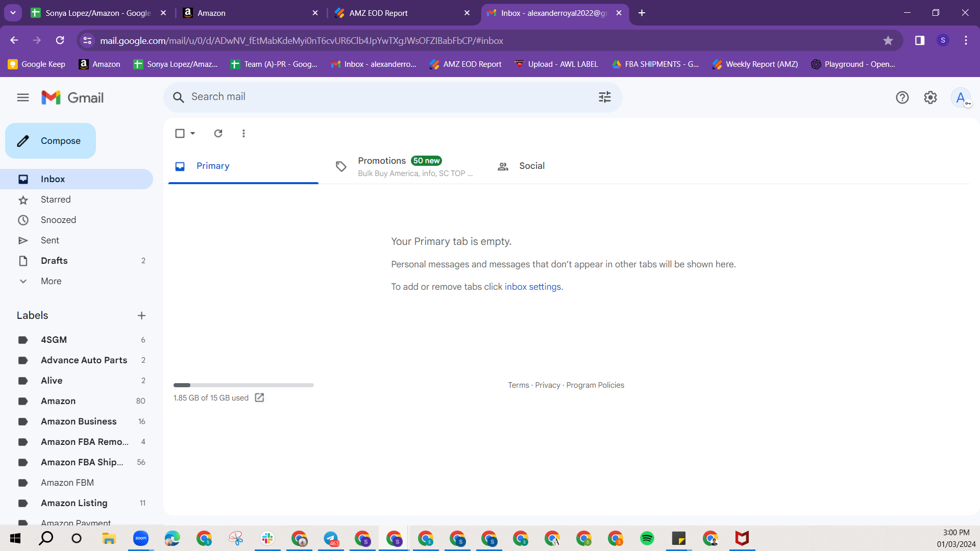
Task: Open Slack from the taskbar
Action: click(x=267, y=538)
